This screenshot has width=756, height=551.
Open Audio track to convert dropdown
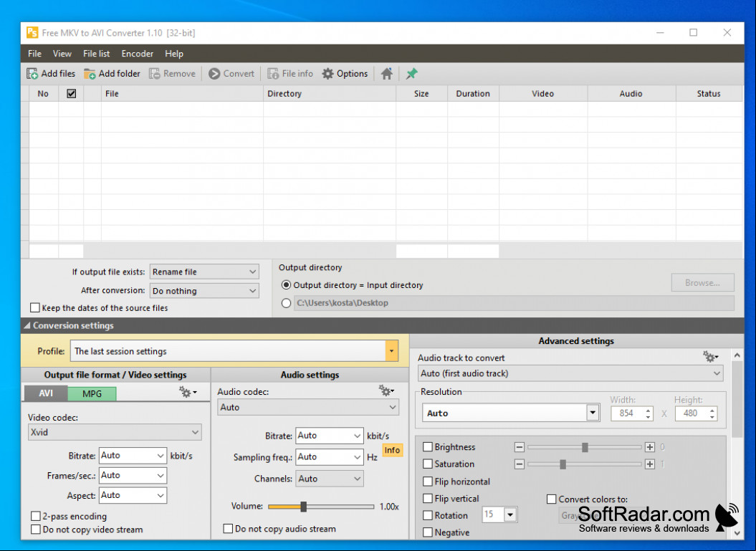(x=570, y=373)
